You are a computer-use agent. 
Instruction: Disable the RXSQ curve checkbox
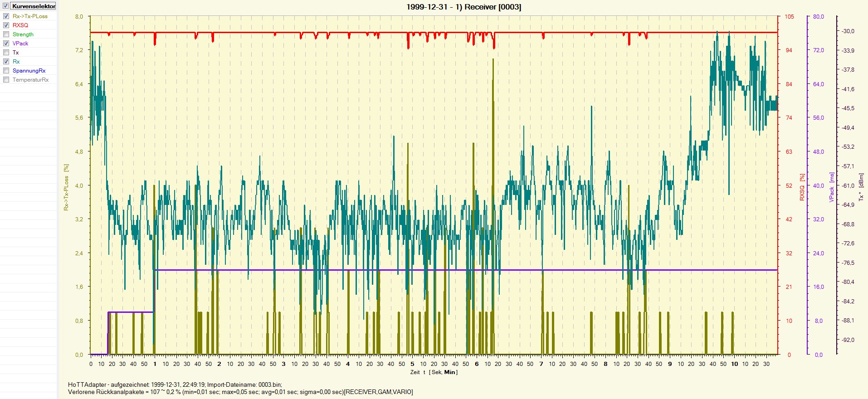6,25
